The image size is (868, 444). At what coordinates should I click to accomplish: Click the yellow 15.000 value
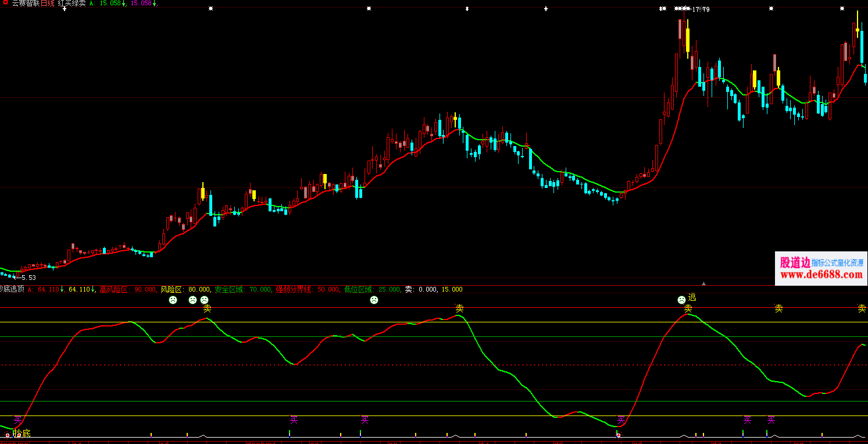tap(452, 289)
